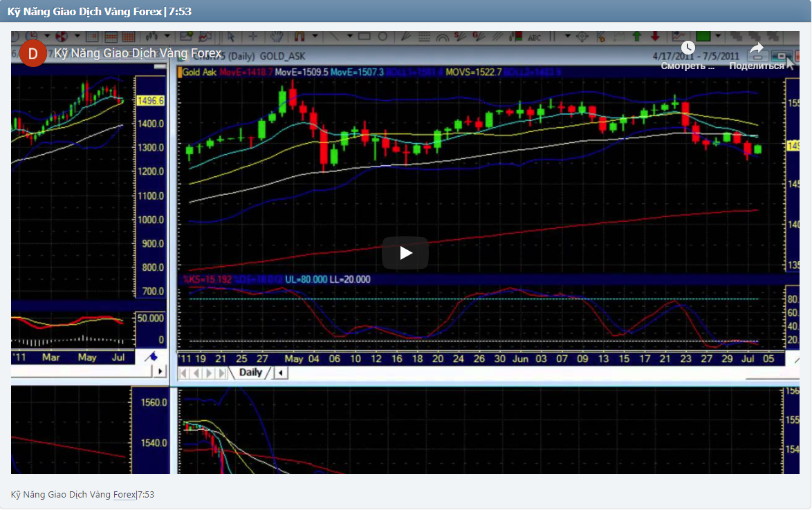Image resolution: width=812 pixels, height=510 pixels.
Task: Expand dropdown next to magnet tool
Action: (x=315, y=37)
